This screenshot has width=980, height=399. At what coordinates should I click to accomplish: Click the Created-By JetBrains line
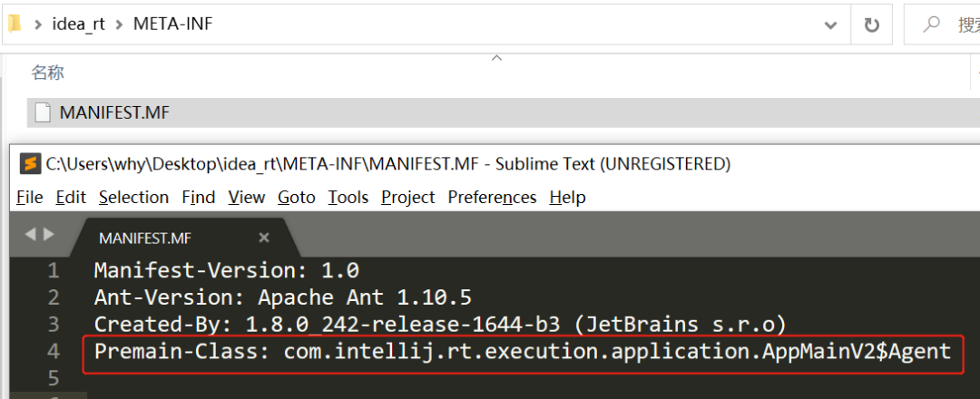[439, 325]
